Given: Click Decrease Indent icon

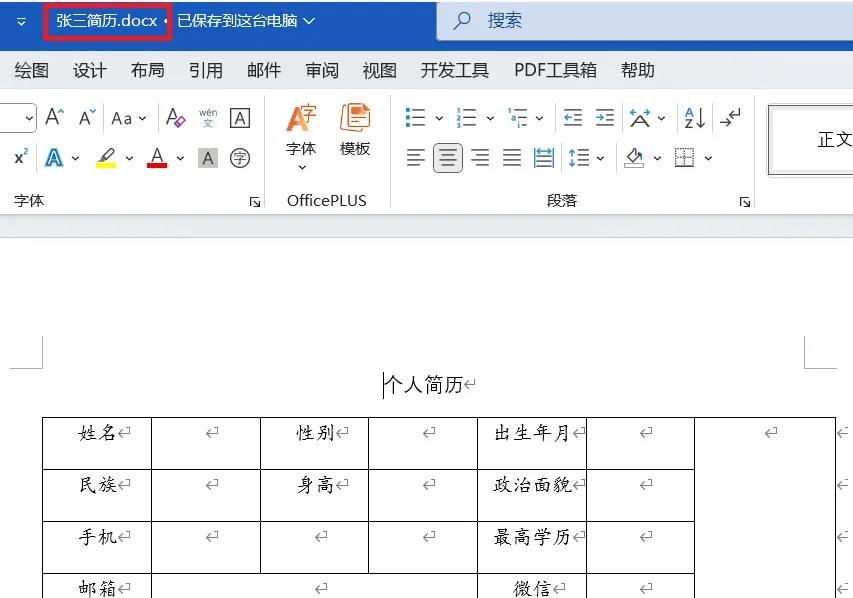Looking at the screenshot, I should [572, 118].
